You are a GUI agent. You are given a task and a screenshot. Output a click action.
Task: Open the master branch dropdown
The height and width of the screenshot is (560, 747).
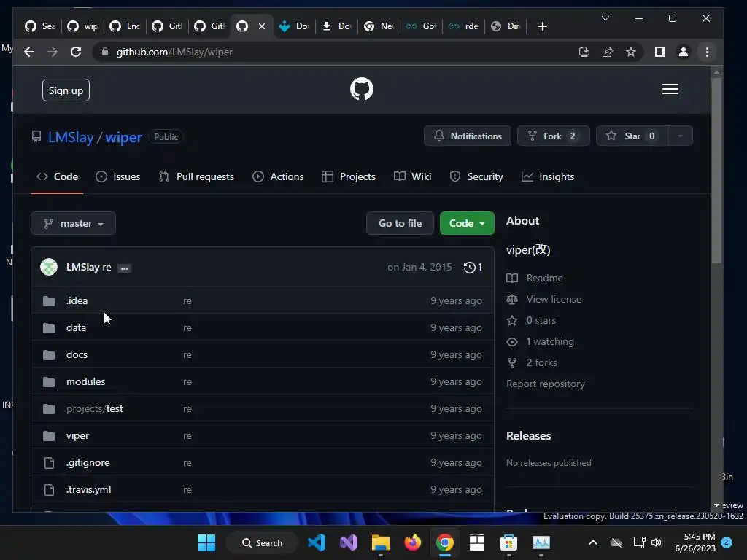coord(74,223)
